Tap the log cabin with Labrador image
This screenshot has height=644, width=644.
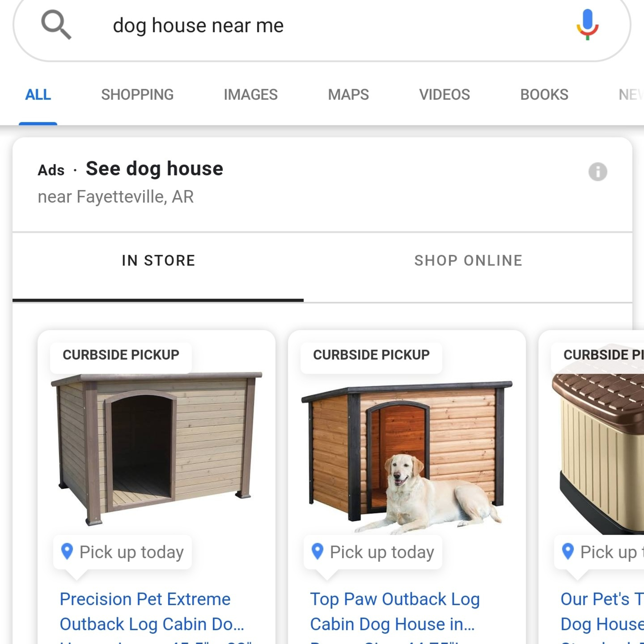(407, 457)
